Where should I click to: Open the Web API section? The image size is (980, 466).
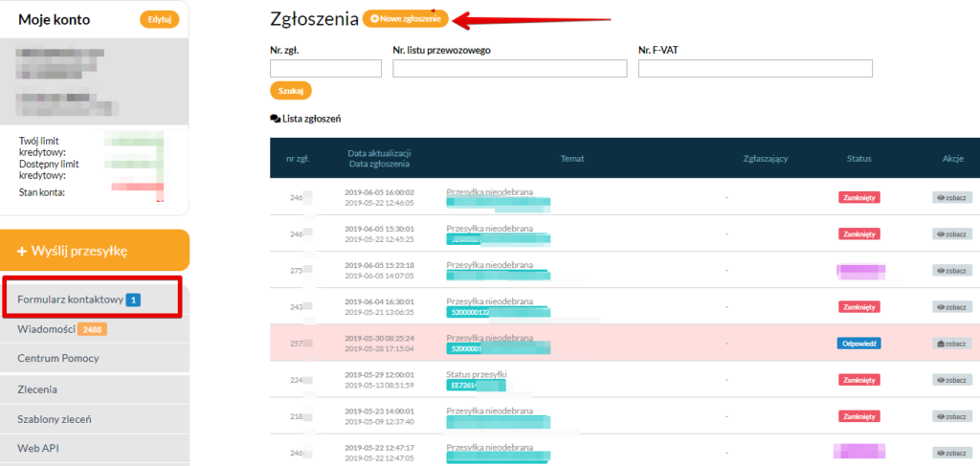coord(38,448)
